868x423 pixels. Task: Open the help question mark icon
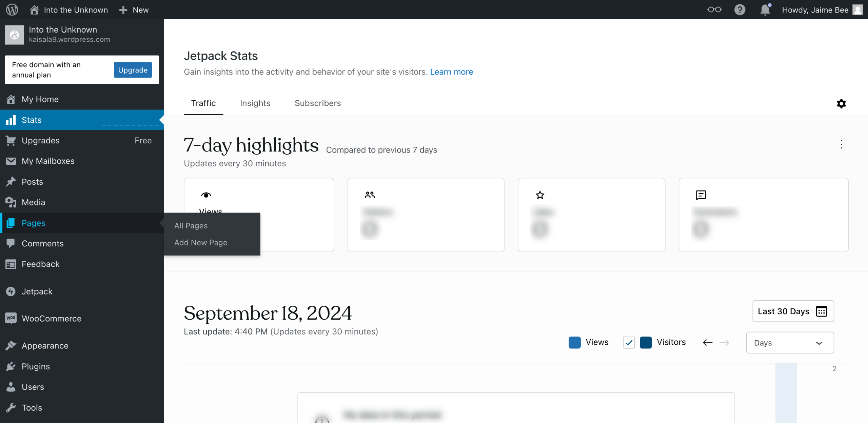tap(739, 9)
